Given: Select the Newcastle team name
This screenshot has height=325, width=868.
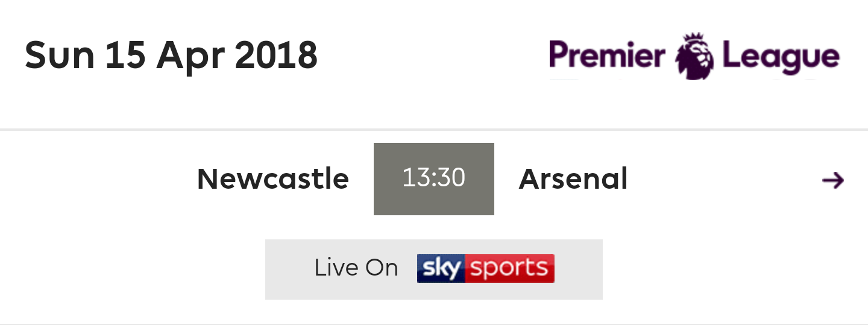Looking at the screenshot, I should [273, 179].
